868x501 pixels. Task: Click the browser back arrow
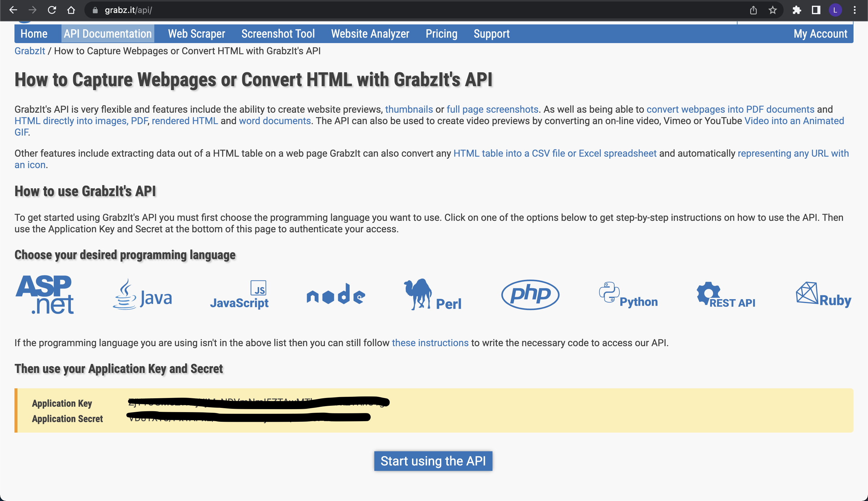[13, 10]
